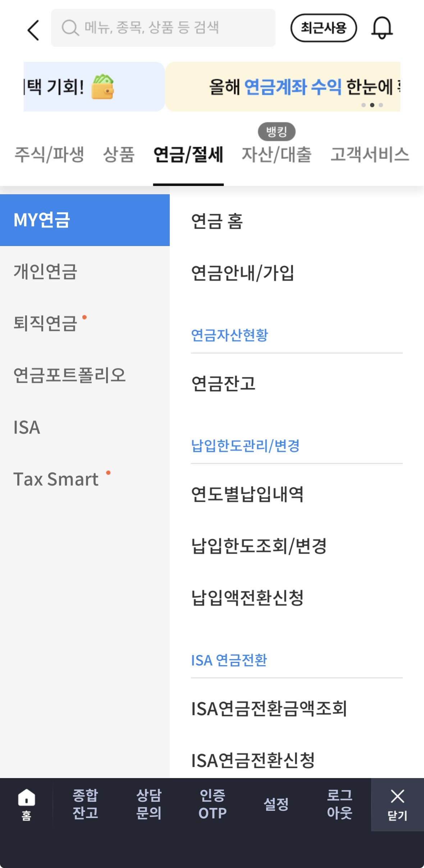Open the 연금계좌 수익 banner
The height and width of the screenshot is (868, 424).
pos(283,87)
